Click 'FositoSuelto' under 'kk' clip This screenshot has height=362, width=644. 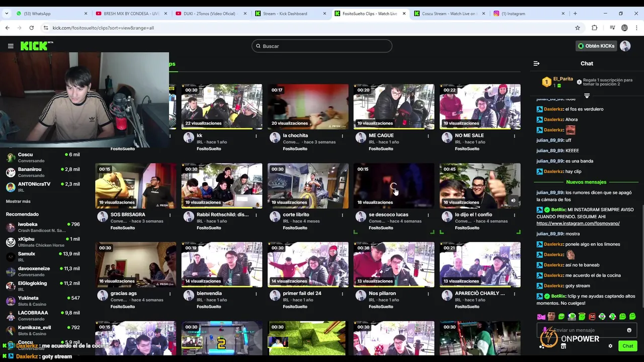click(209, 149)
